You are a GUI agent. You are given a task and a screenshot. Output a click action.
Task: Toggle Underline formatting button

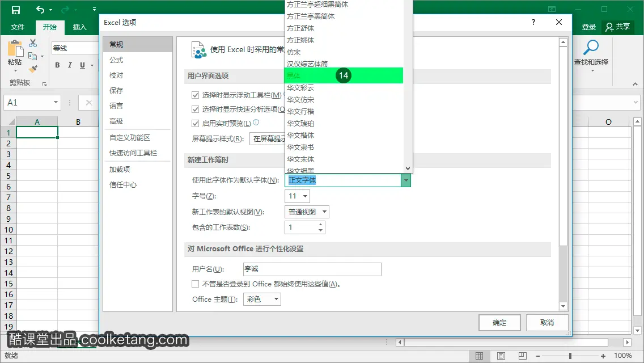[83, 65]
